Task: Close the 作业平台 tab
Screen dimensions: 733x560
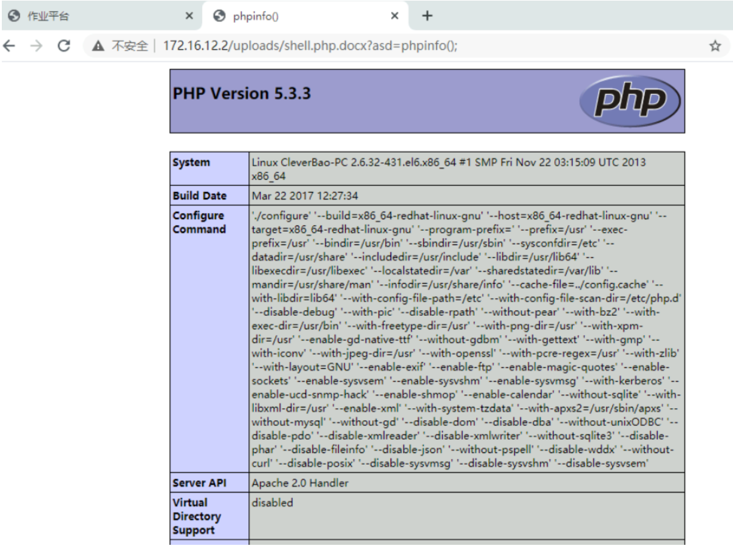Action: point(189,16)
